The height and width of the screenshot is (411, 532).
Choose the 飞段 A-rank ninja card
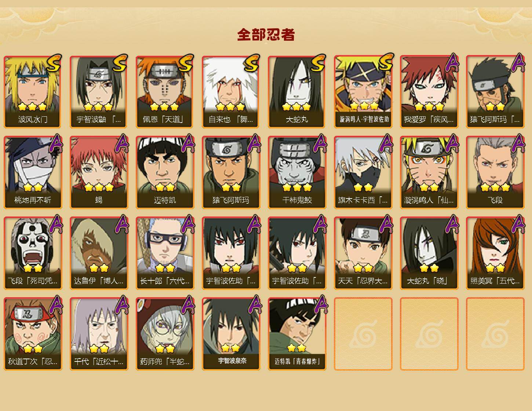tap(495, 172)
